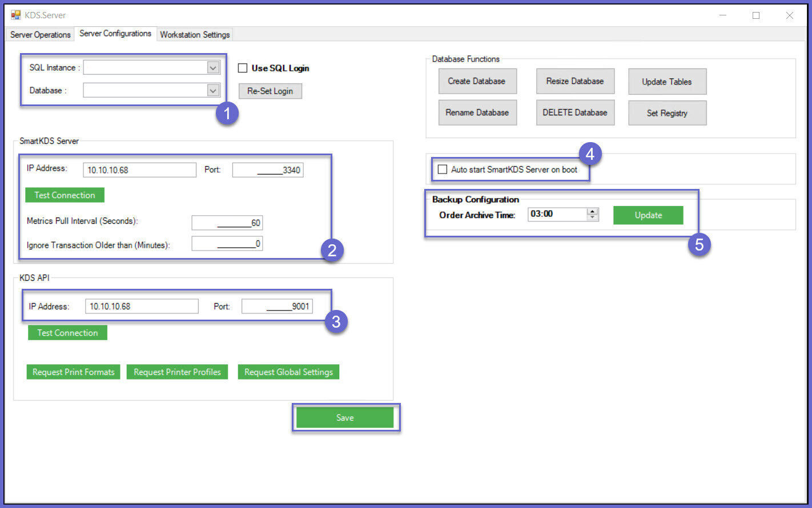812x508 pixels.
Task: Click the Set Registry button
Action: point(666,113)
